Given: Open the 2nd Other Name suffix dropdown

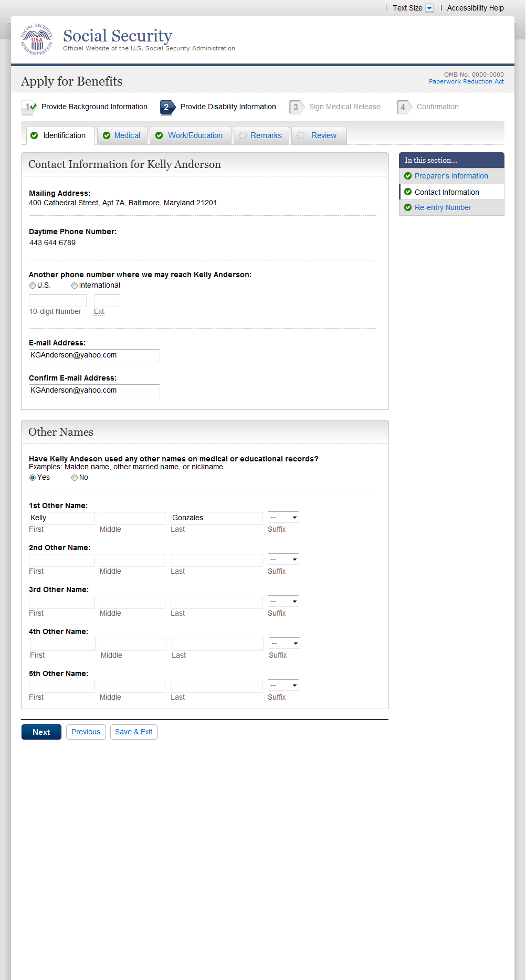Looking at the screenshot, I should pos(283,560).
